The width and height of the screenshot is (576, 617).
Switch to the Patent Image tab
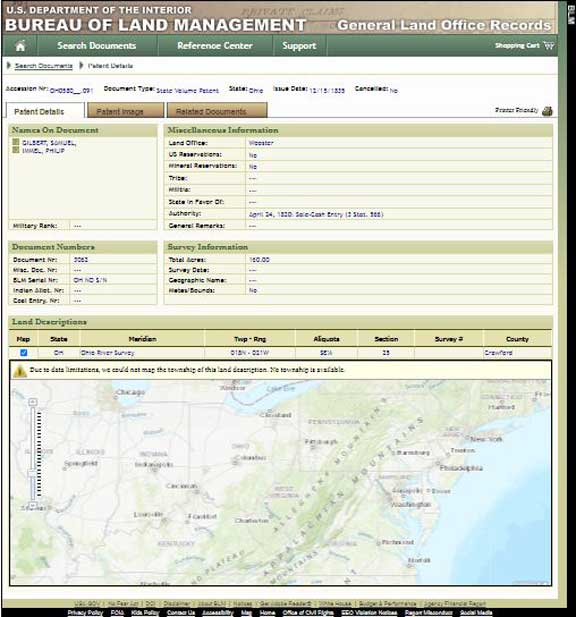click(125, 111)
